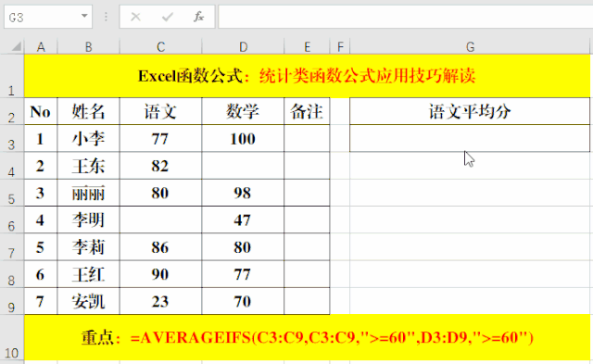Click the '姓名' header cell
Viewport: 593px width, 364px height.
click(x=89, y=111)
